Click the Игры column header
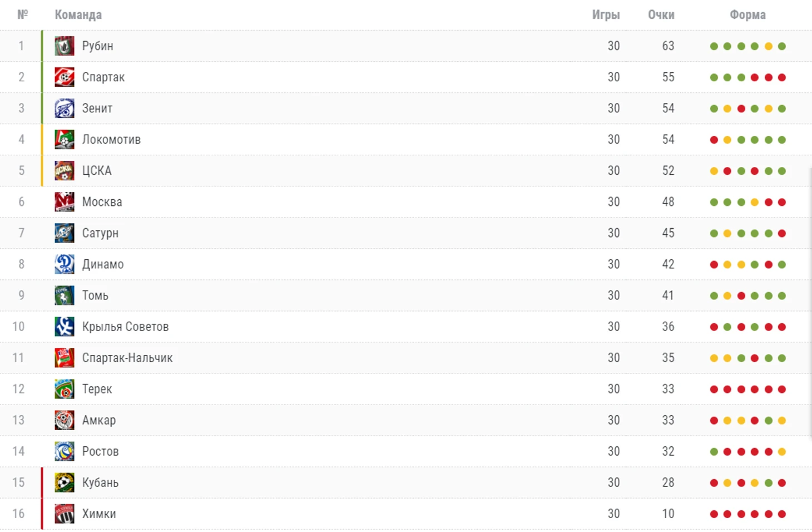The height and width of the screenshot is (532, 812). [606, 15]
